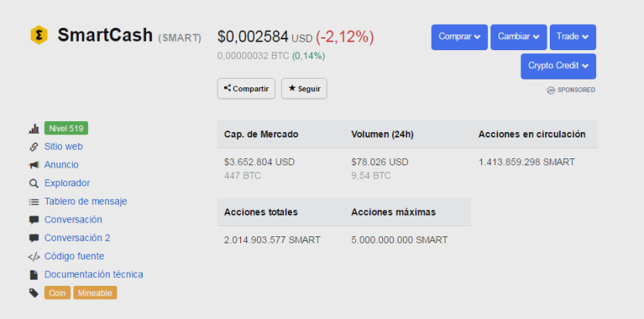Open the Anuncio link
Image resolution: width=644 pixels, height=319 pixels.
pos(62,165)
